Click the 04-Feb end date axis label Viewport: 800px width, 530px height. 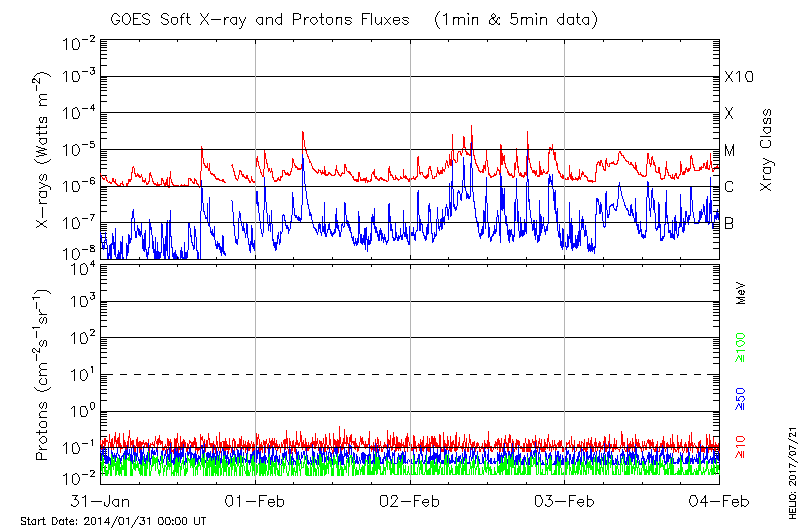click(x=718, y=499)
